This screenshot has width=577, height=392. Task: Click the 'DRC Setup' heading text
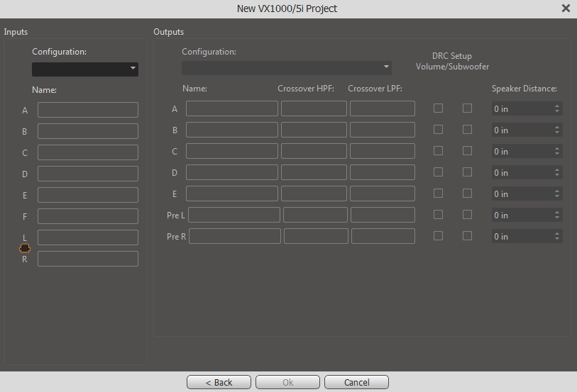click(452, 56)
